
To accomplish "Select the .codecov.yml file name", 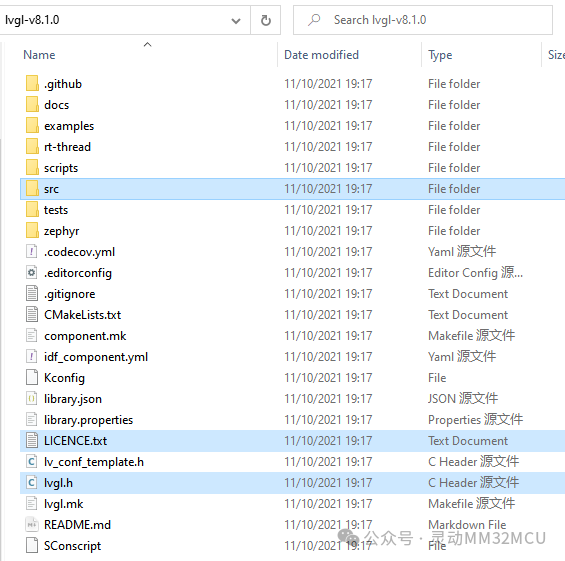I will (x=80, y=252).
